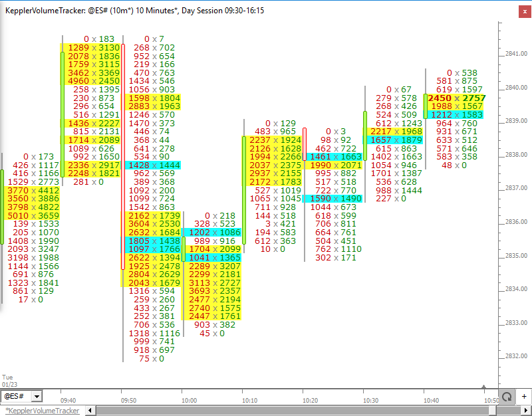Click the horizontal scrollbar's right arrow
Viewport: 532px width, 416px height.
(x=526, y=411)
